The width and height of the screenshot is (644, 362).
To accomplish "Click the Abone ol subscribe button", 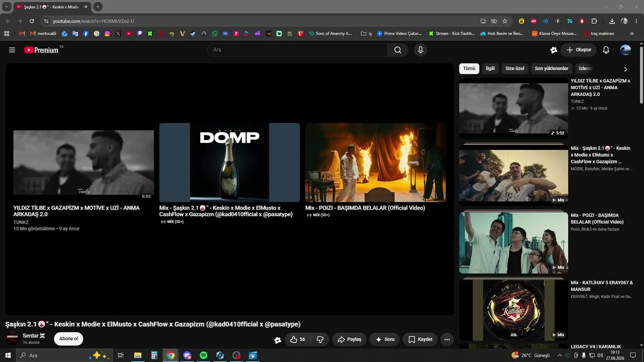I will (68, 339).
